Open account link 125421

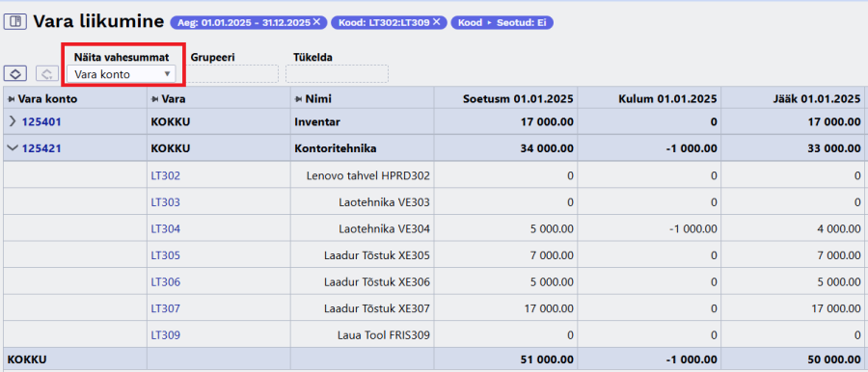41,148
